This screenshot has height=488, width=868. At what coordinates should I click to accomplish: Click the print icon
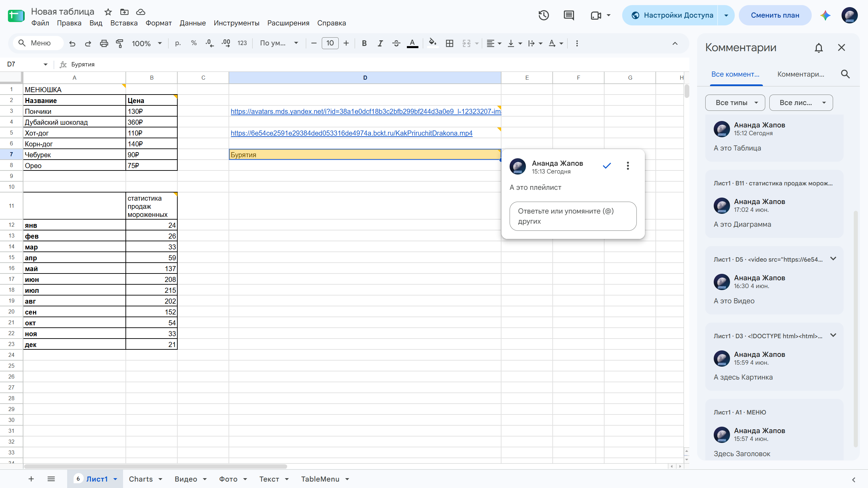[x=104, y=43]
